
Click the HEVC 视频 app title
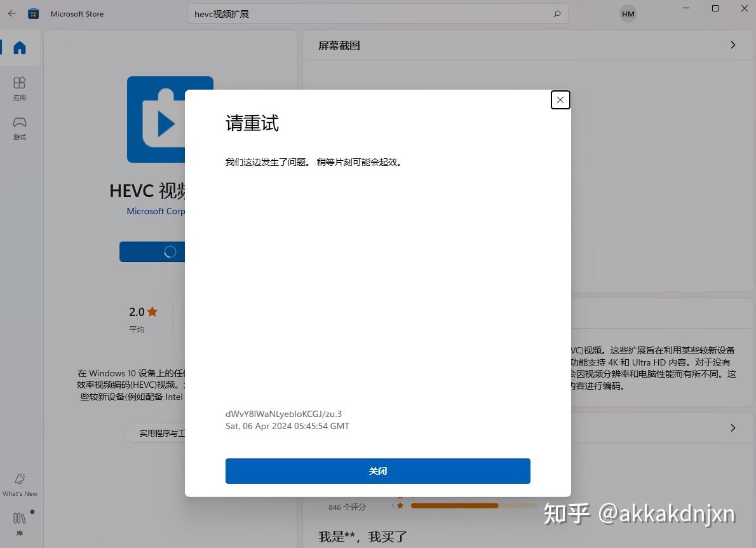point(147,191)
